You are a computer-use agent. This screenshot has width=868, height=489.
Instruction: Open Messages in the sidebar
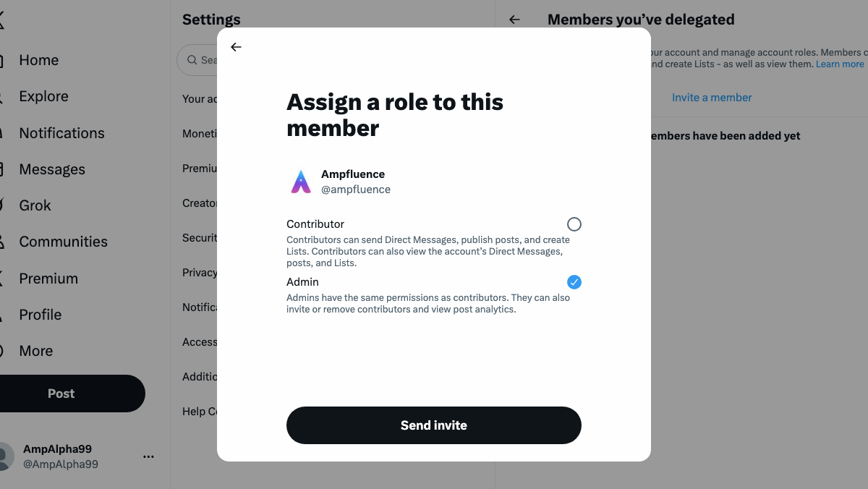click(x=52, y=169)
